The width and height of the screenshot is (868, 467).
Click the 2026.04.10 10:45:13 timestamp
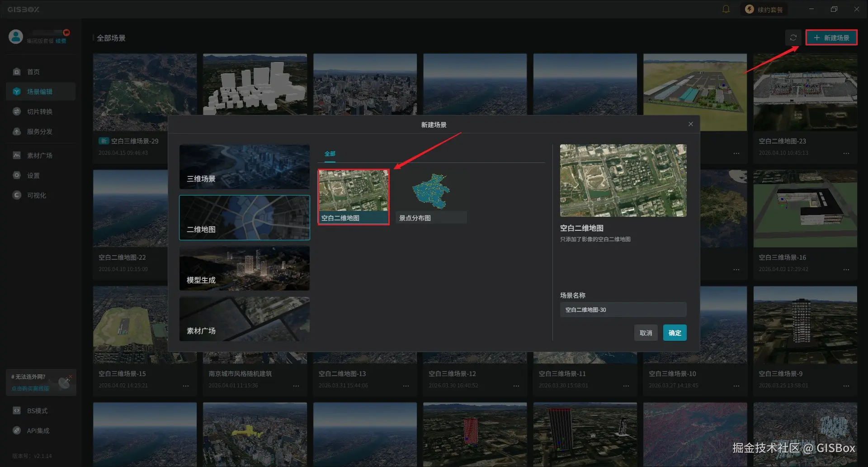click(x=783, y=153)
